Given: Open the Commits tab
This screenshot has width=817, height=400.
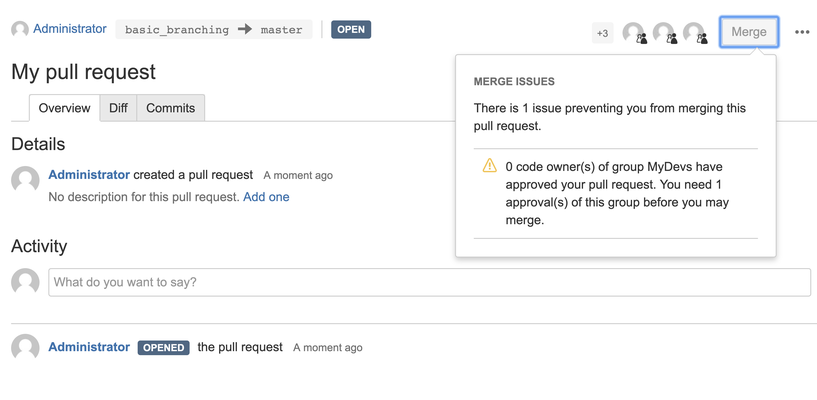Looking at the screenshot, I should click(170, 108).
